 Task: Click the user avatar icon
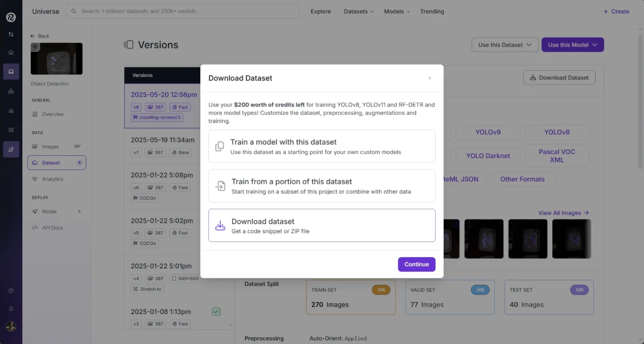11,326
